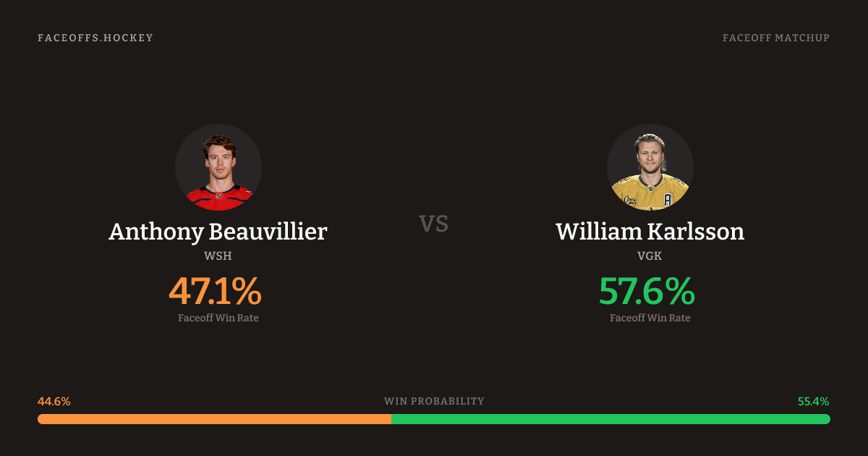Click the VS text between the players
868x456 pixels.
pyautogui.click(x=434, y=224)
